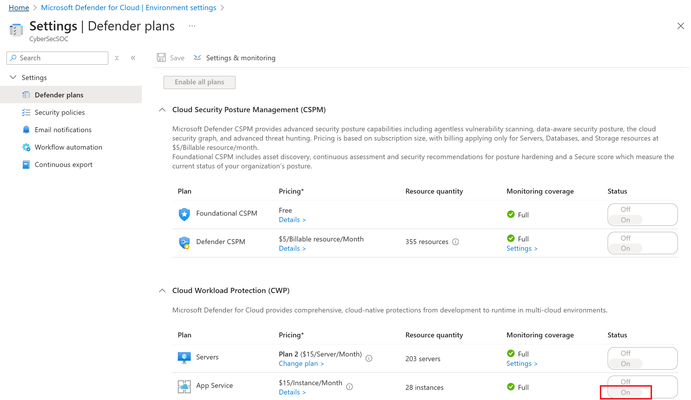Collapse the Settings tree group chevron

13,77
